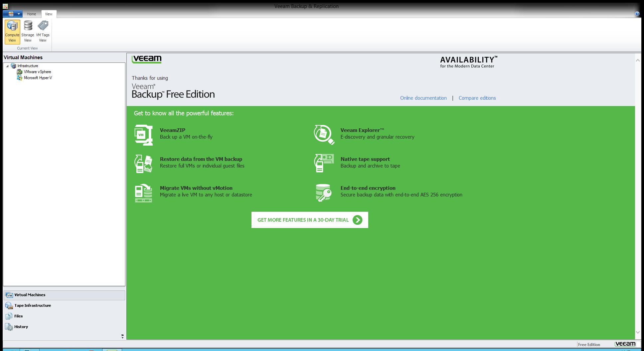This screenshot has height=351, width=644.
Task: Click 'Backup and archive to tape' text
Action: point(370,166)
